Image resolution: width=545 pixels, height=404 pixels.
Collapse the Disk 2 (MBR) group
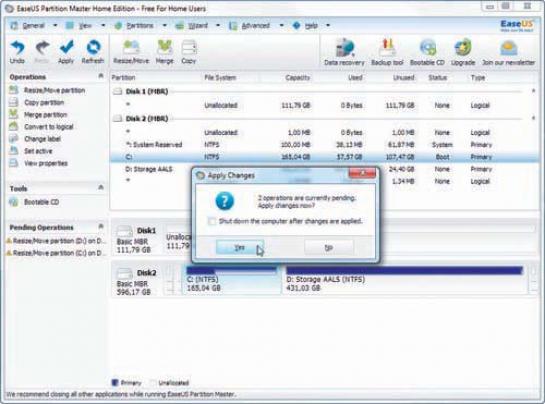(x=534, y=118)
